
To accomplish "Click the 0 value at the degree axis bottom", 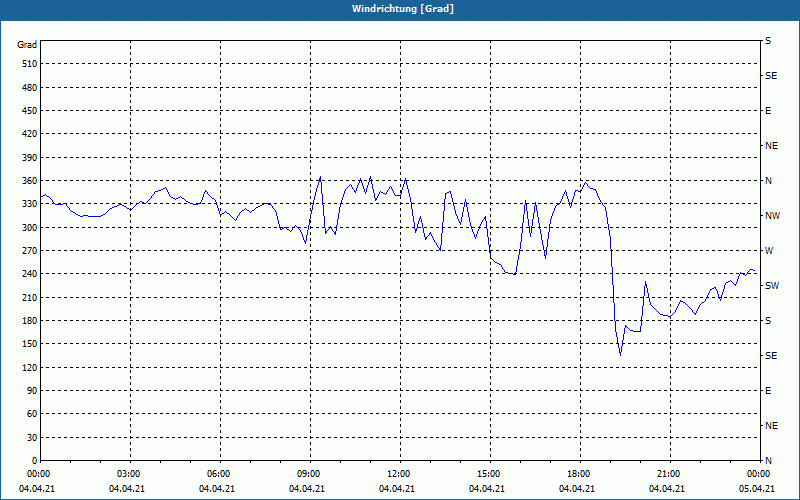I will coord(34,461).
